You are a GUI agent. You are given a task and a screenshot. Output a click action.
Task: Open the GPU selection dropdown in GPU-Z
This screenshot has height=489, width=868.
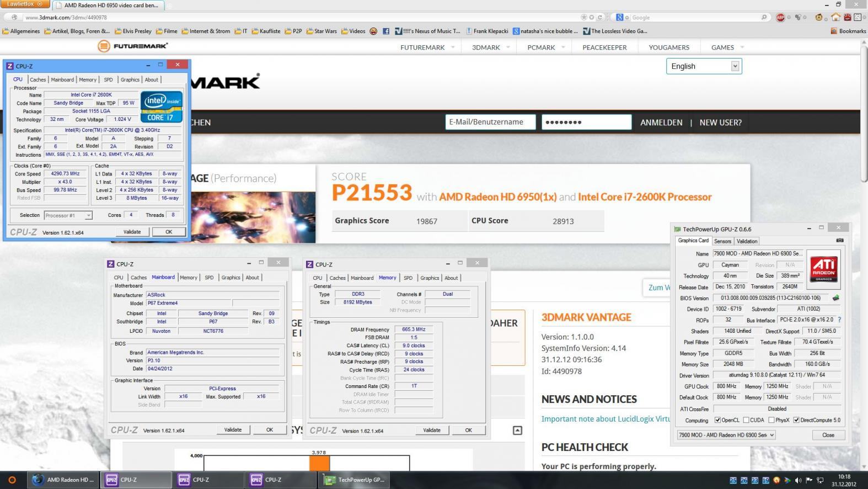click(x=726, y=435)
